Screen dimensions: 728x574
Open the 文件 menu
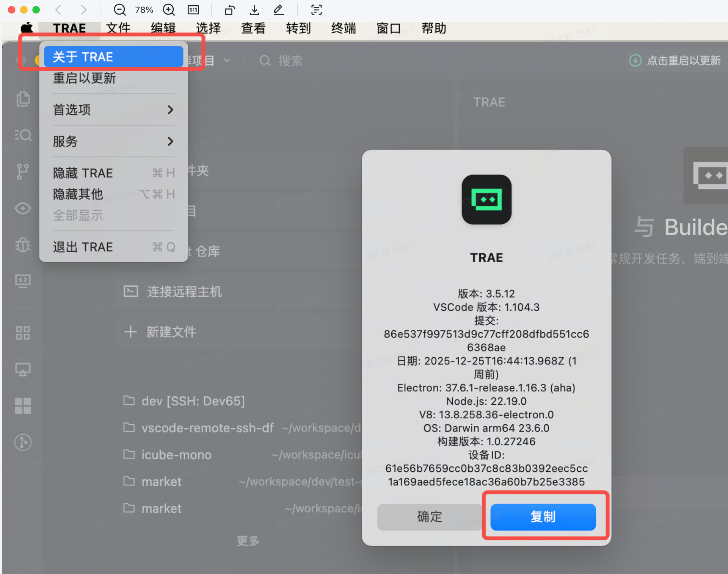tap(118, 28)
